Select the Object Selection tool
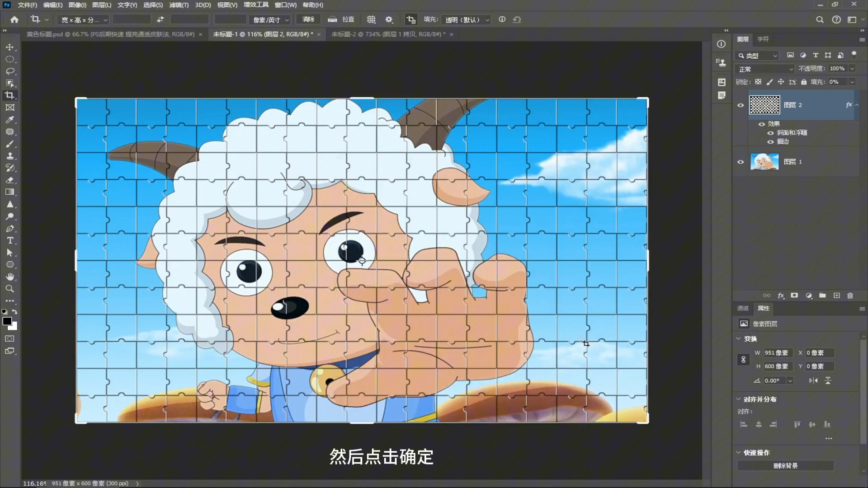Viewport: 868px width, 488px height. pyautogui.click(x=9, y=83)
